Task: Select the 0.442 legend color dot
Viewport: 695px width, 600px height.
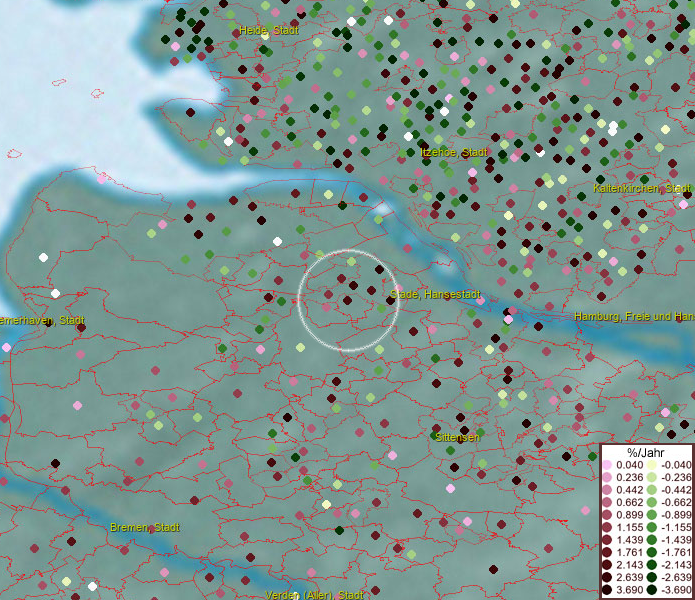Action: pos(607,490)
